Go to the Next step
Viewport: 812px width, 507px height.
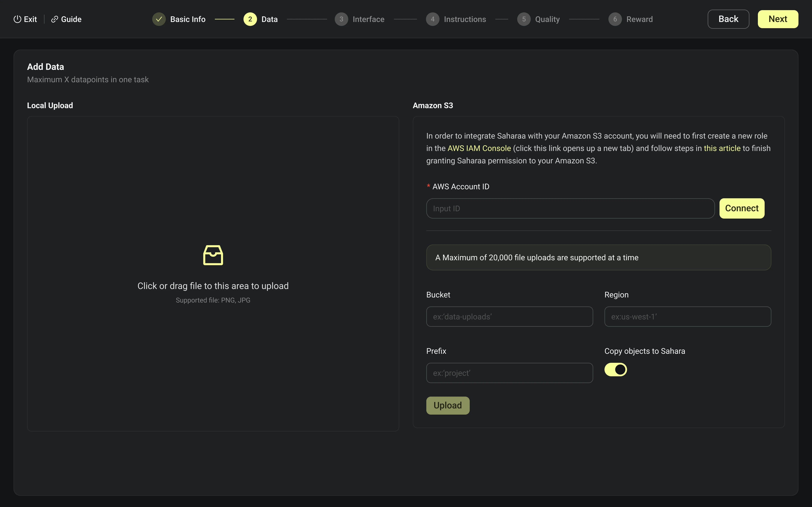(x=777, y=19)
